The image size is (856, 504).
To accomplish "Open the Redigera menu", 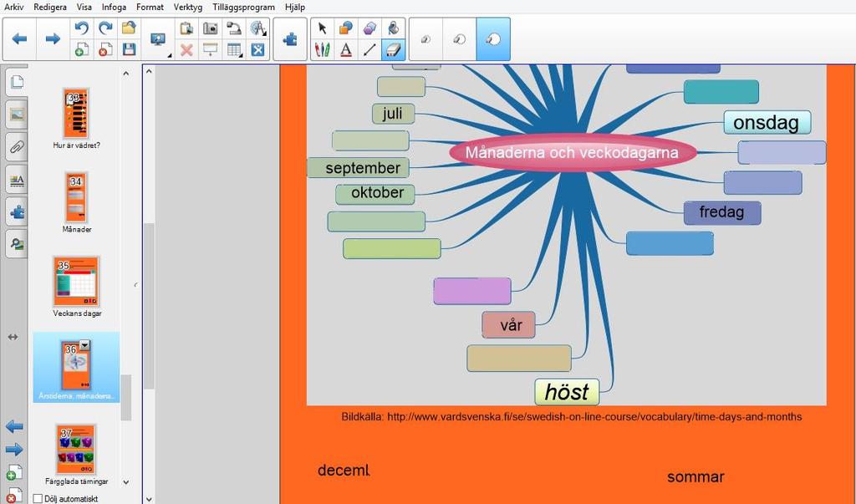I will [50, 7].
